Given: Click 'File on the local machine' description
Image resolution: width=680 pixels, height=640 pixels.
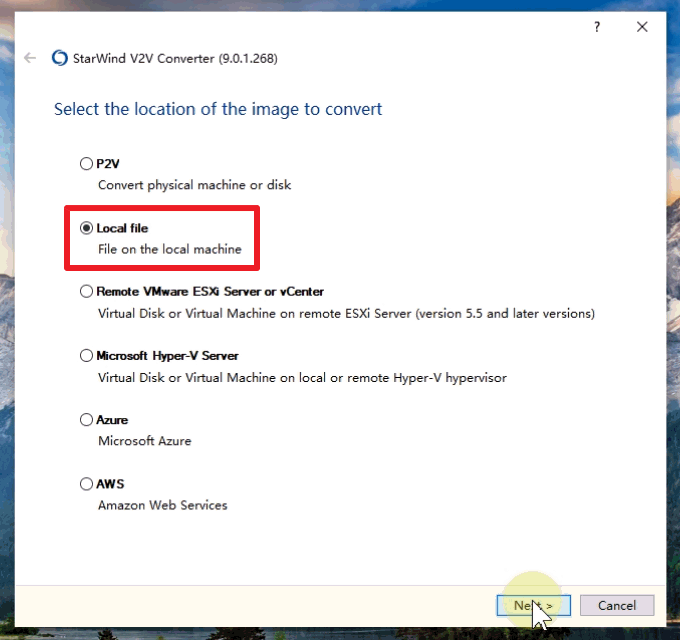Looking at the screenshot, I should point(170,249).
